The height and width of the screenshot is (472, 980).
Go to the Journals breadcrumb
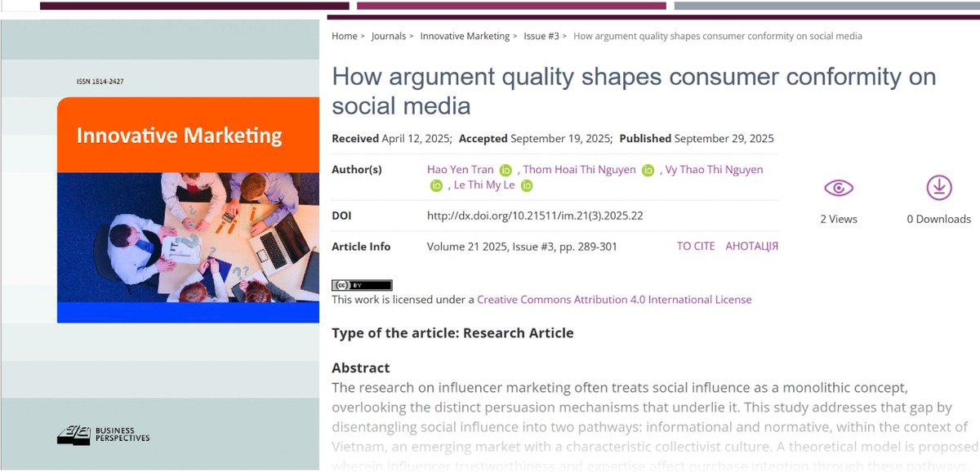pos(389,36)
